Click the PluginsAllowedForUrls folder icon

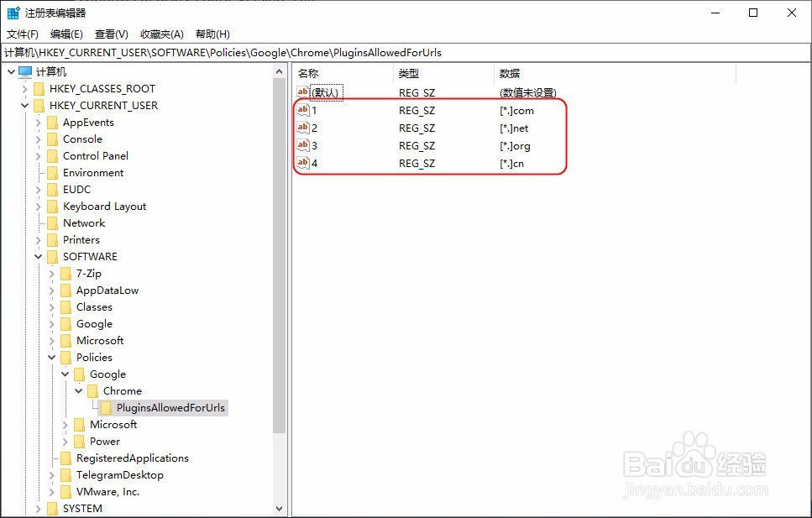click(x=106, y=408)
